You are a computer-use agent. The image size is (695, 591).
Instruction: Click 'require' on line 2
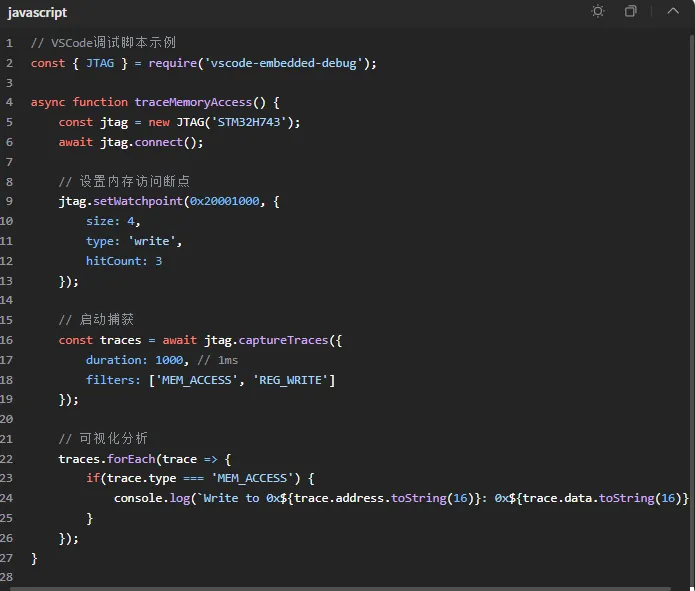coord(172,63)
